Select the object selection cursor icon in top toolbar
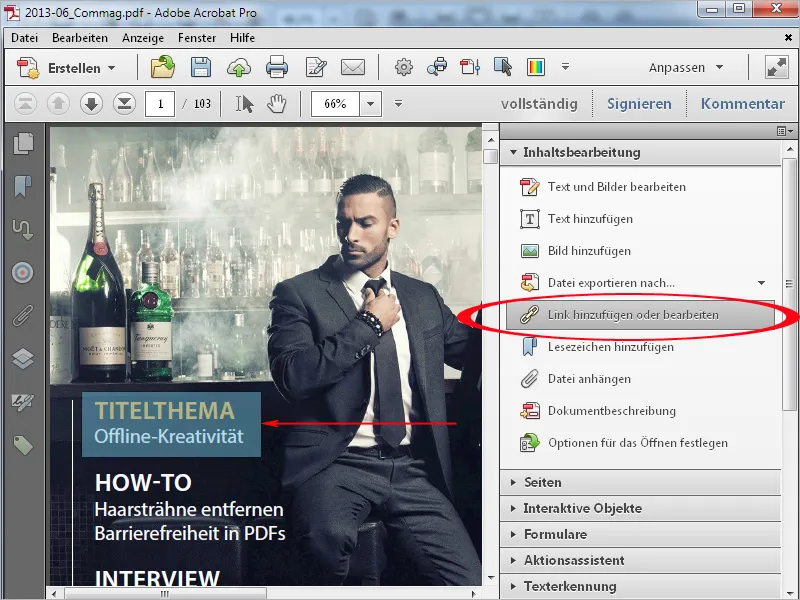800x600 pixels. coord(503,67)
